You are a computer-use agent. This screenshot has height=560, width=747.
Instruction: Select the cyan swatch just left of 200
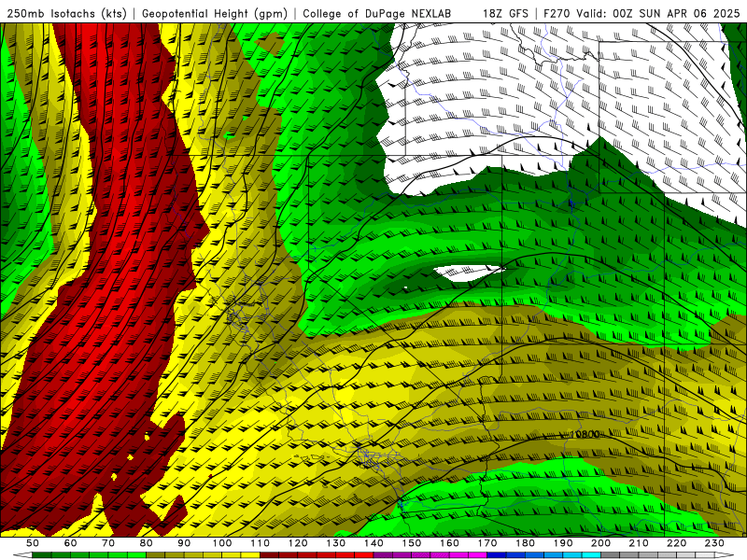coord(591,555)
